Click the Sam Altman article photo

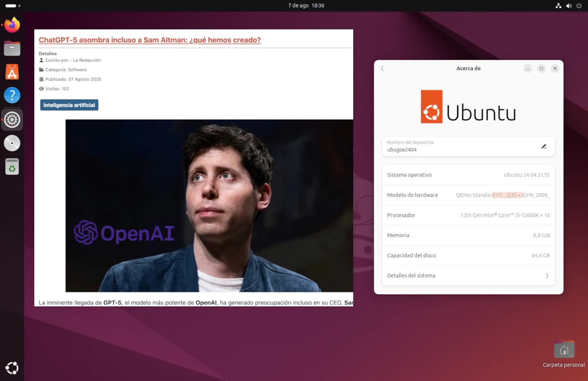coord(209,206)
